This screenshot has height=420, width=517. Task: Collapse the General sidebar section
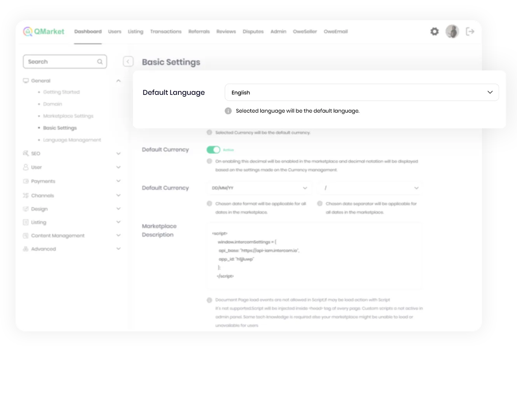(118, 81)
